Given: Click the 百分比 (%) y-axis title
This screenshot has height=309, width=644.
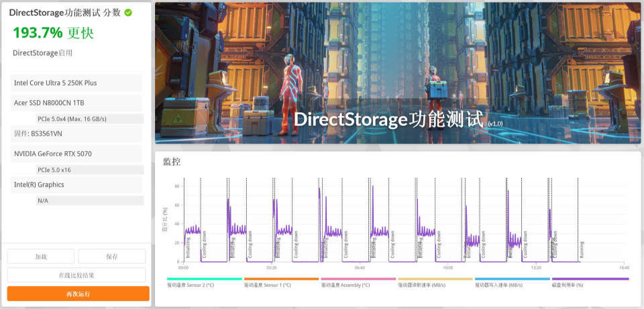Looking at the screenshot, I should tap(165, 220).
